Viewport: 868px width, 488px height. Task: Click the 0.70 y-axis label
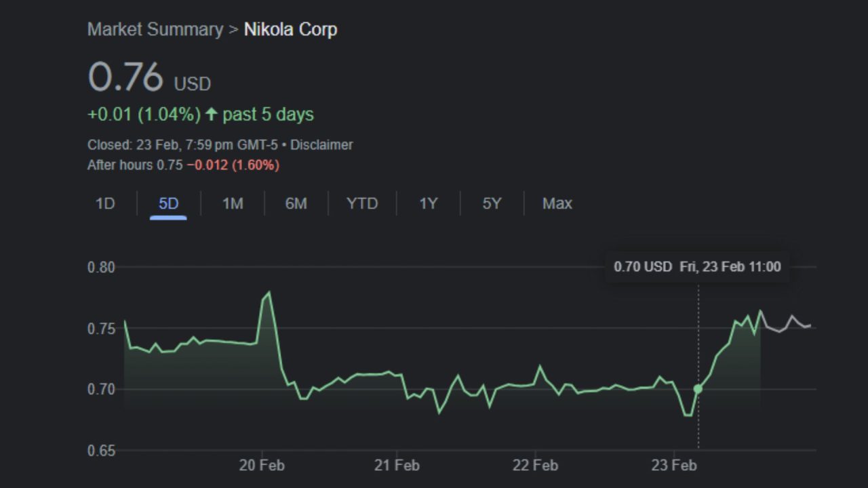(101, 389)
